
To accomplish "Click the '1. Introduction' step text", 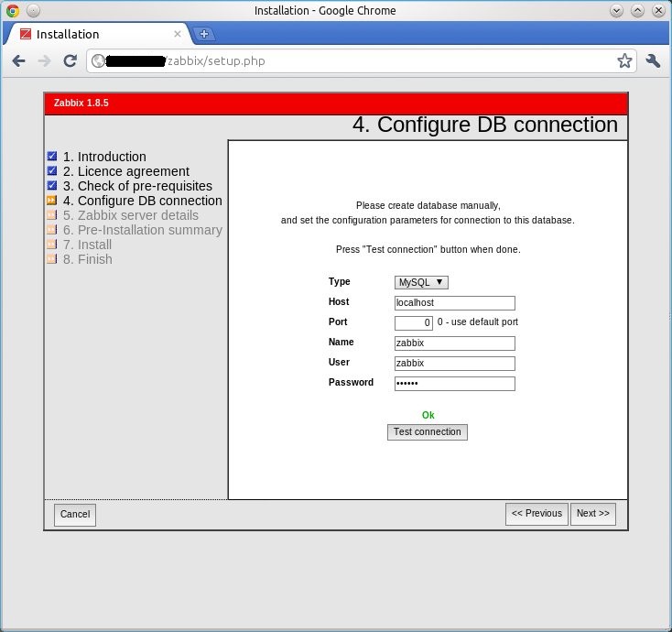I will (104, 157).
